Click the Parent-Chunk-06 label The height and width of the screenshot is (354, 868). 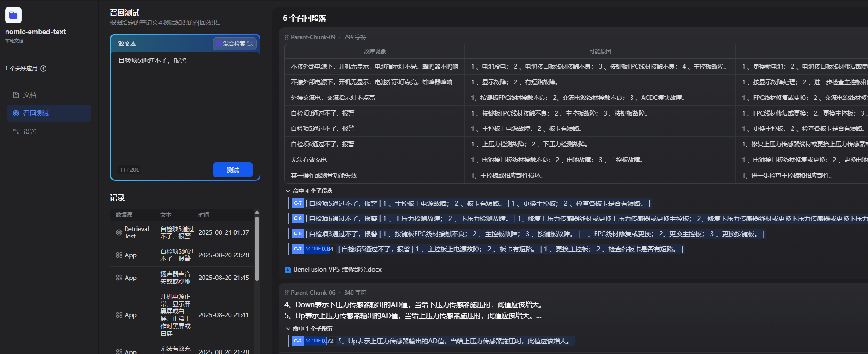click(313, 293)
